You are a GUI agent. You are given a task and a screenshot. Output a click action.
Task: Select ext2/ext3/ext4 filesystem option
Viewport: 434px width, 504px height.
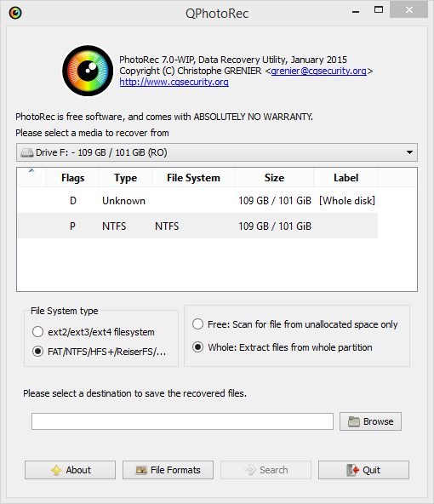tap(37, 332)
